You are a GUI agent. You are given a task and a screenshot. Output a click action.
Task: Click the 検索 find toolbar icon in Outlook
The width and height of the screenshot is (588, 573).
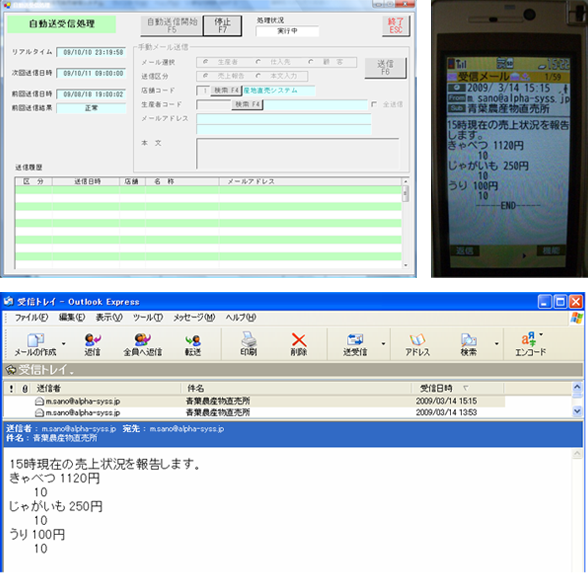(468, 340)
